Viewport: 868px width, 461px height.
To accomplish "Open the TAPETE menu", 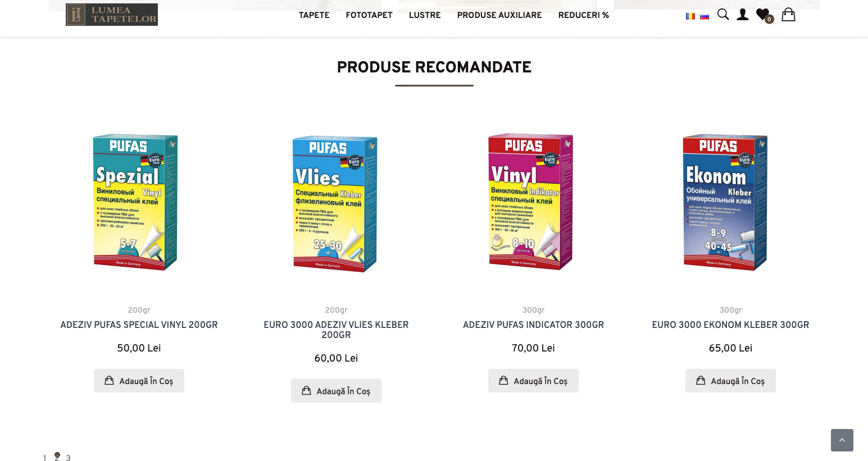I will coord(314,15).
